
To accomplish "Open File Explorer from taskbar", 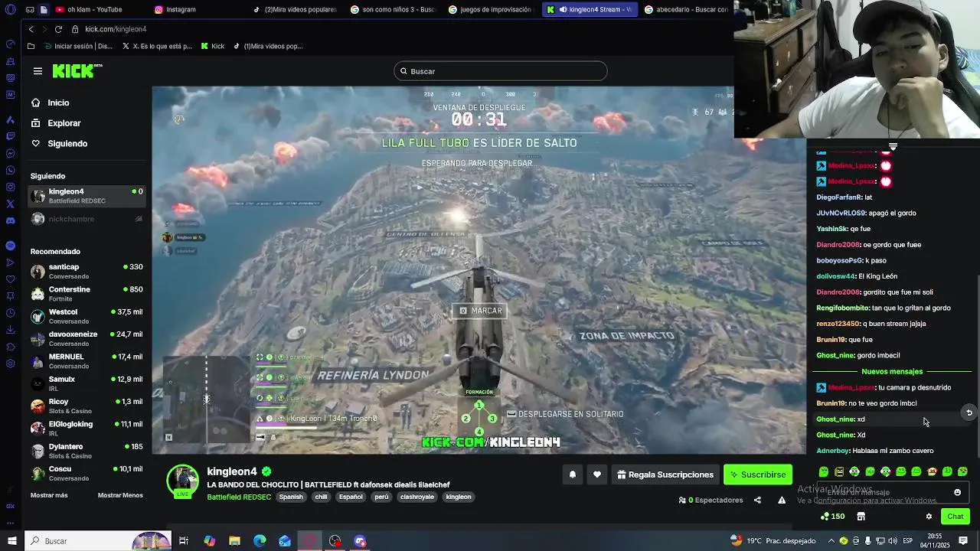I will pos(234,541).
